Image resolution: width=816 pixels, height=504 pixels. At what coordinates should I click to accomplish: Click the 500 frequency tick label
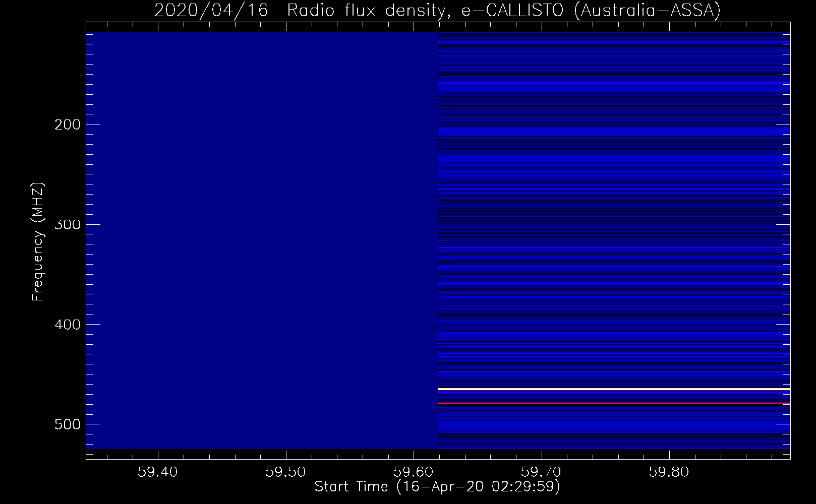(67, 424)
